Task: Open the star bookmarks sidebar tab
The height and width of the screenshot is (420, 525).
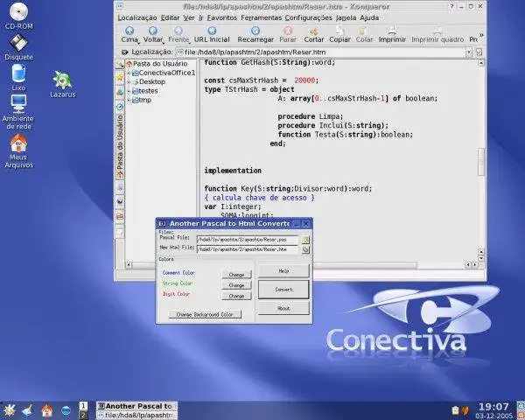Action: [x=120, y=78]
